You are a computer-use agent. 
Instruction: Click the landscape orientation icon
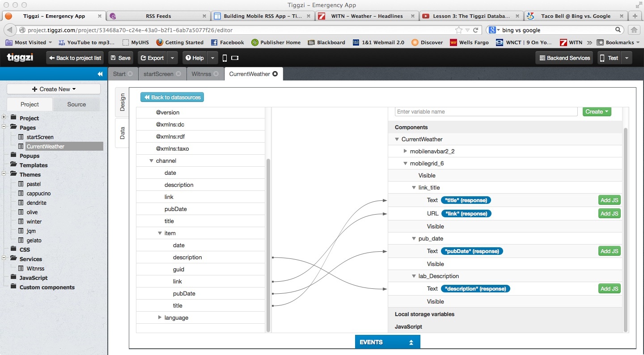[235, 58]
